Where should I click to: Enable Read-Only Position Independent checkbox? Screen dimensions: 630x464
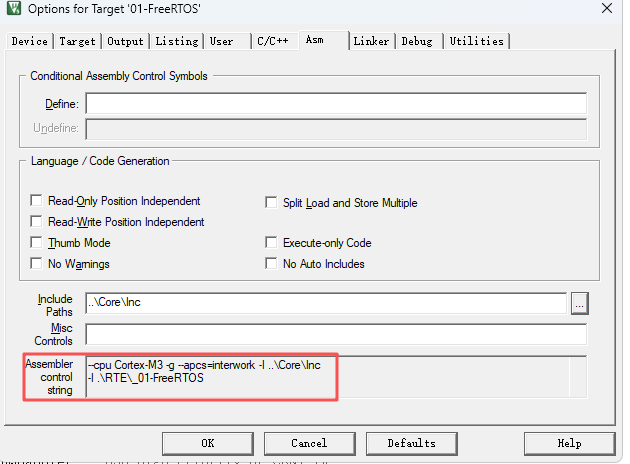37,200
